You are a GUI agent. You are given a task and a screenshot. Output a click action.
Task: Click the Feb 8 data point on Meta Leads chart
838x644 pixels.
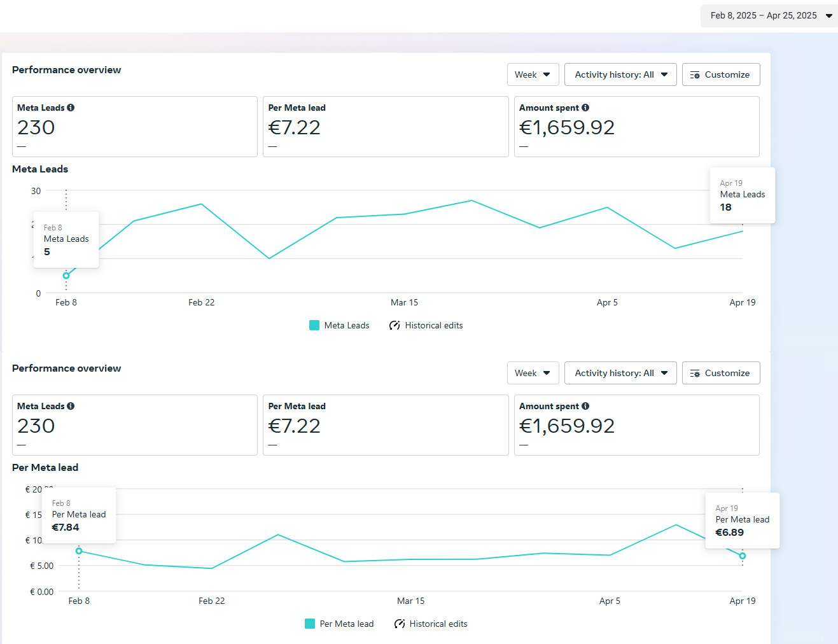pos(66,276)
